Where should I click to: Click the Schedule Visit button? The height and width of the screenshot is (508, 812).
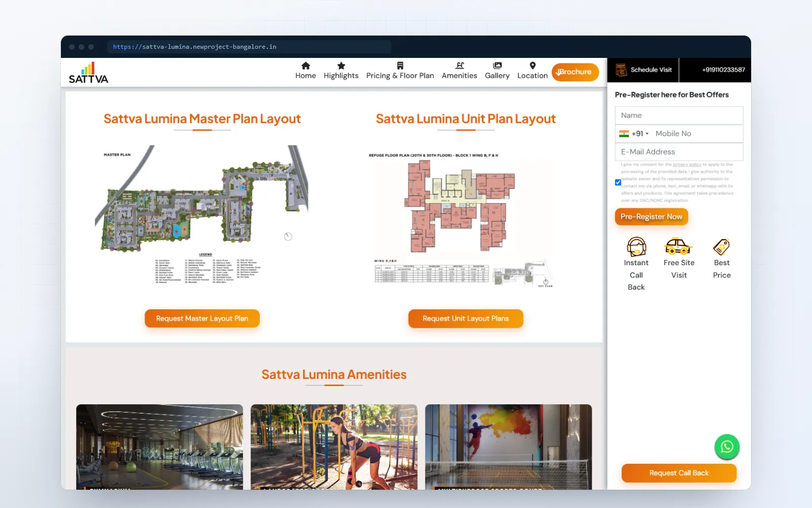tap(644, 70)
